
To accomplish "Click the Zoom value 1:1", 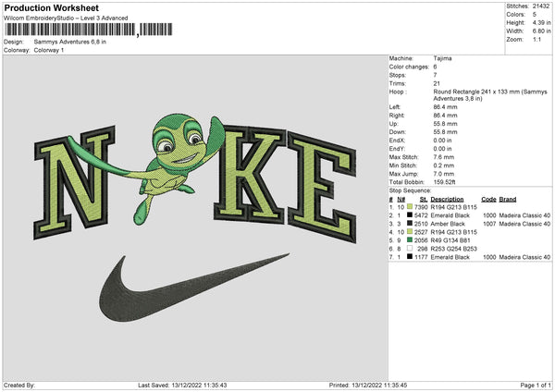I will coord(536,39).
